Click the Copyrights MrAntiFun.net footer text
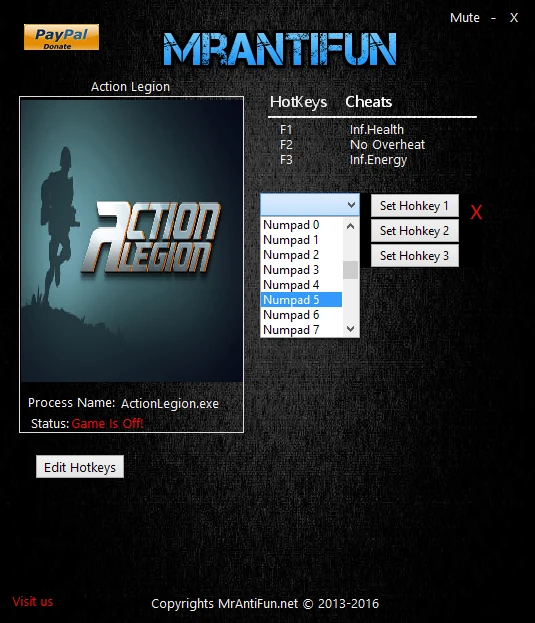The width and height of the screenshot is (535, 623). (265, 604)
